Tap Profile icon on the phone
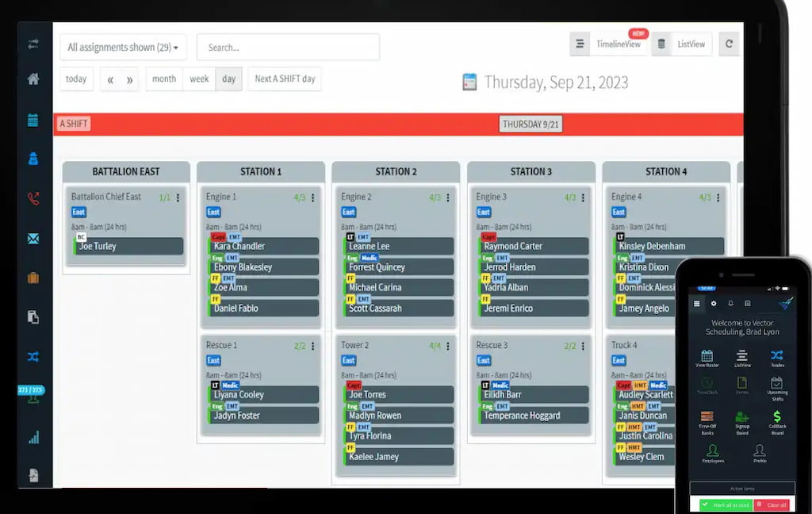 (760, 454)
